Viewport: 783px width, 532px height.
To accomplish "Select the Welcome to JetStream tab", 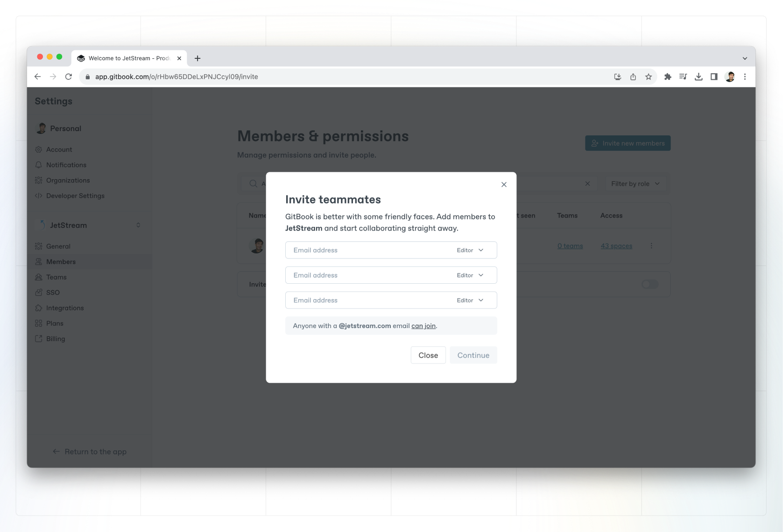I will click(129, 58).
